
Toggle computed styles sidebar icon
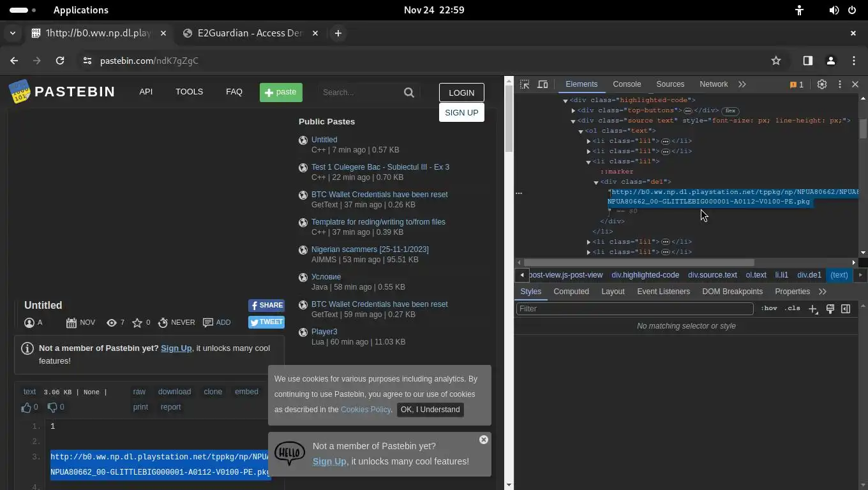[846, 309]
